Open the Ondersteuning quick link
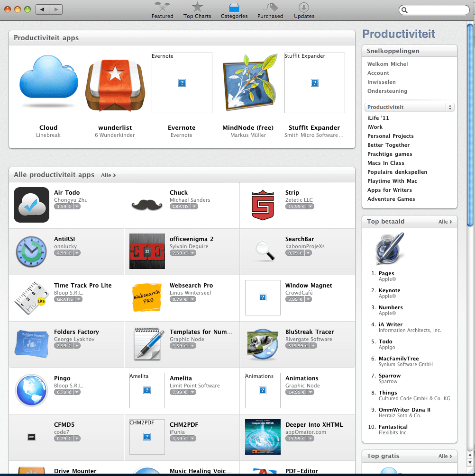 pyautogui.click(x=387, y=91)
